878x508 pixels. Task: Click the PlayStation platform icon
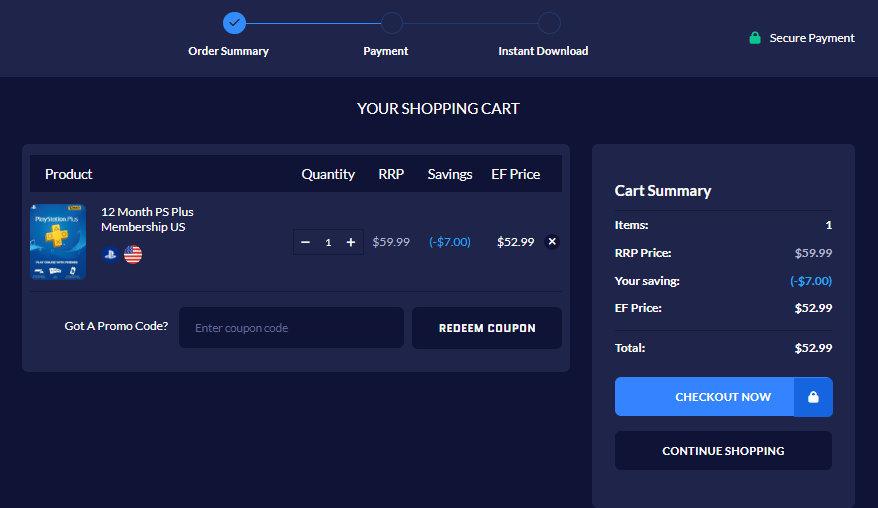click(x=110, y=254)
